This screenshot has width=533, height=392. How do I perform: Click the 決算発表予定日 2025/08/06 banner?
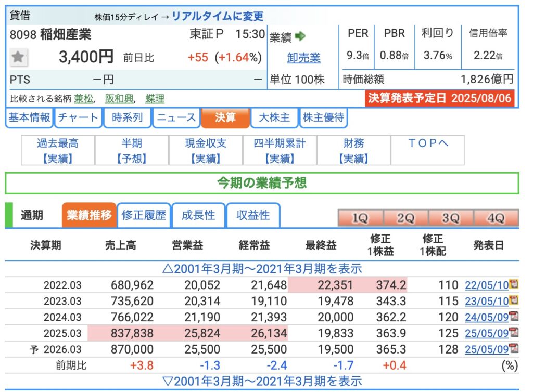439,98
